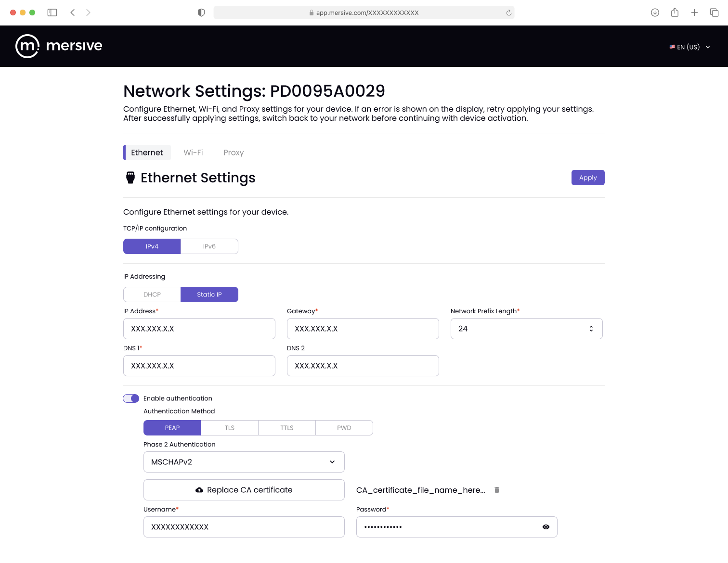The width and height of the screenshot is (728, 563).
Task: Open the Proxy settings tab
Action: click(234, 153)
